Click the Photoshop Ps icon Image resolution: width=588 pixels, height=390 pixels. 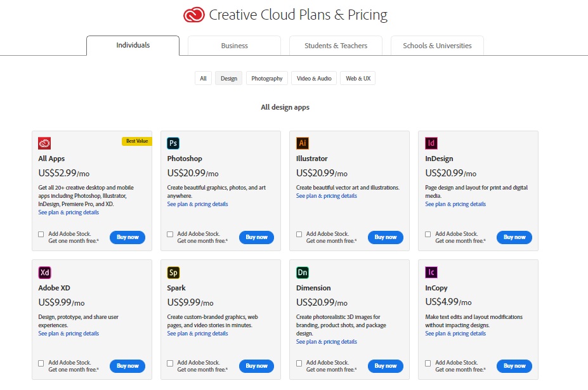click(173, 143)
